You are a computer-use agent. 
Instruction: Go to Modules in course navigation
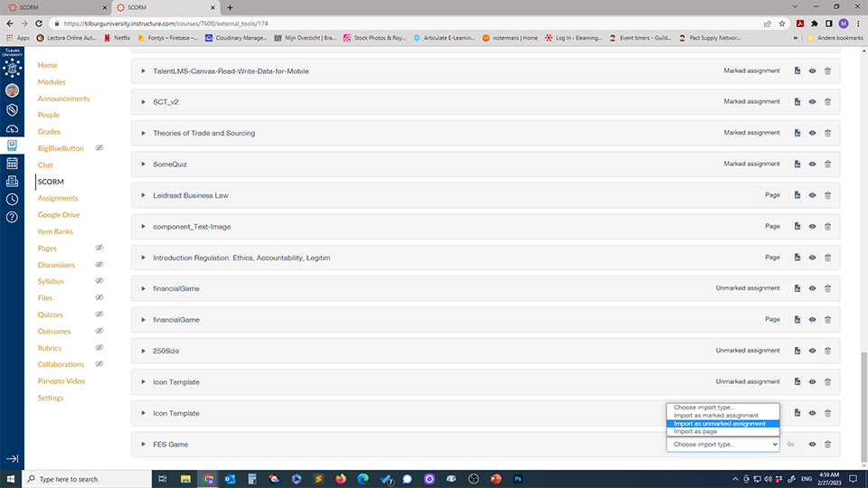[x=52, y=82]
